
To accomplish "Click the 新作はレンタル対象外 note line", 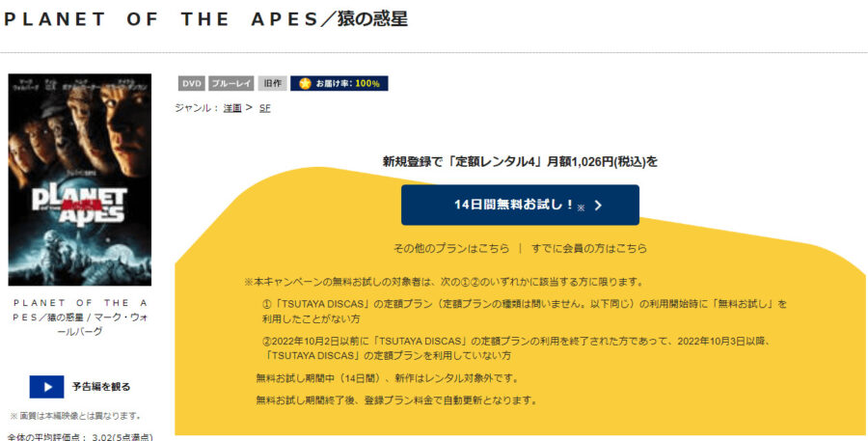I will [388, 378].
